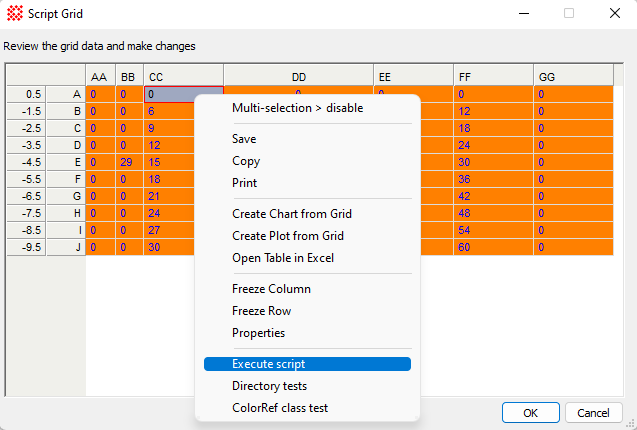Select Copy from the context menu
Screen dimensions: 637x430
(246, 161)
